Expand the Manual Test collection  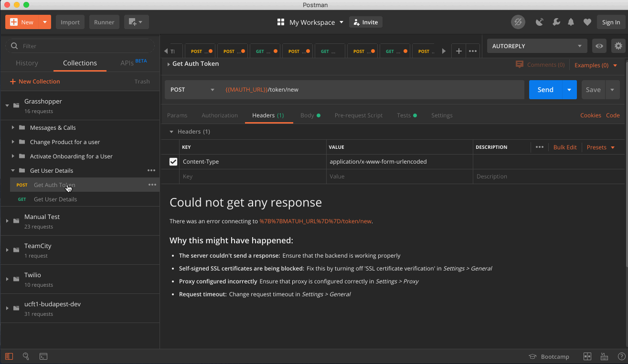pyautogui.click(x=7, y=220)
